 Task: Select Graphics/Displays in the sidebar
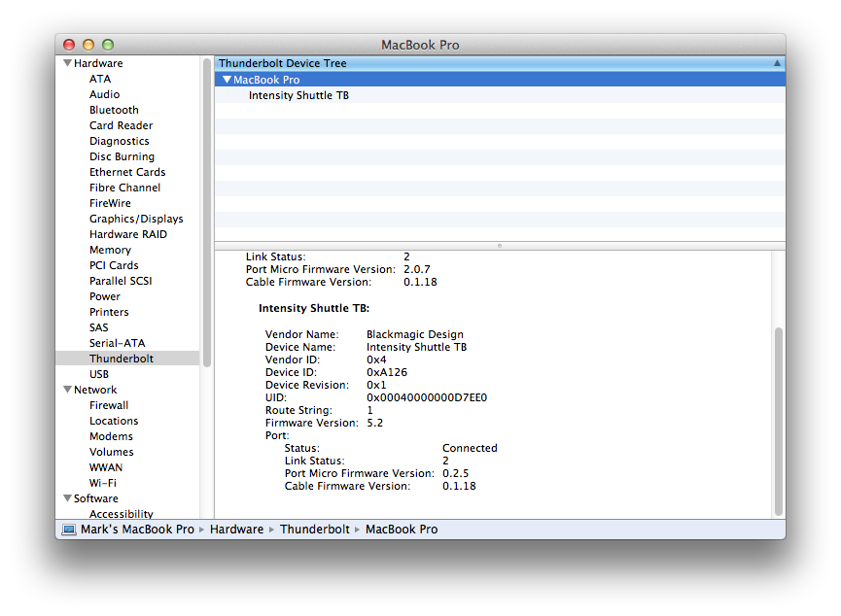pyautogui.click(x=136, y=219)
